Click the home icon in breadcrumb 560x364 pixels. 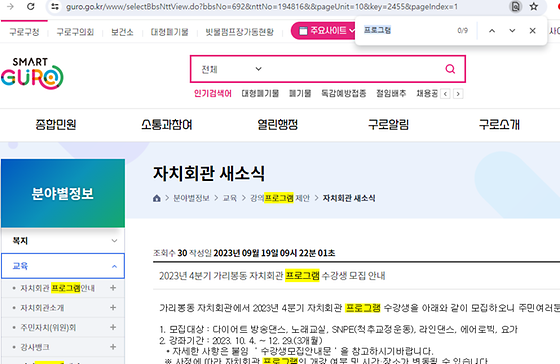(156, 198)
